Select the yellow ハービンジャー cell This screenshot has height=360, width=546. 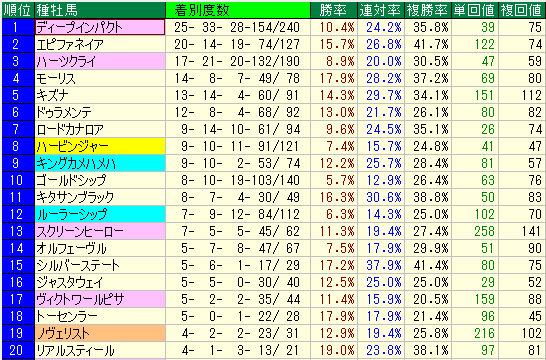pyautogui.click(x=100, y=146)
